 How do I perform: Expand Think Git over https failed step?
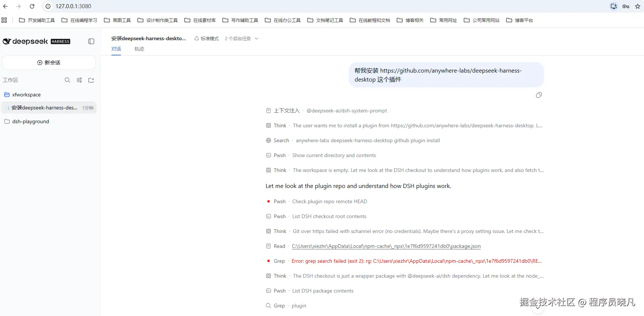(405, 231)
